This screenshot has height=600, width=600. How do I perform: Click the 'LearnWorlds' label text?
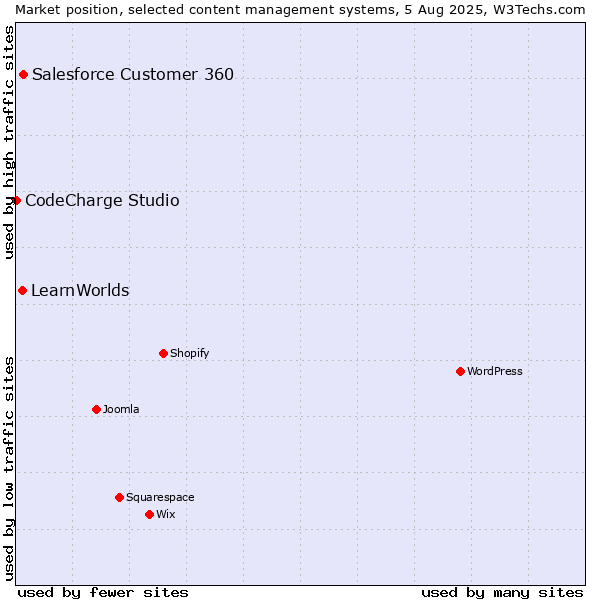80,290
